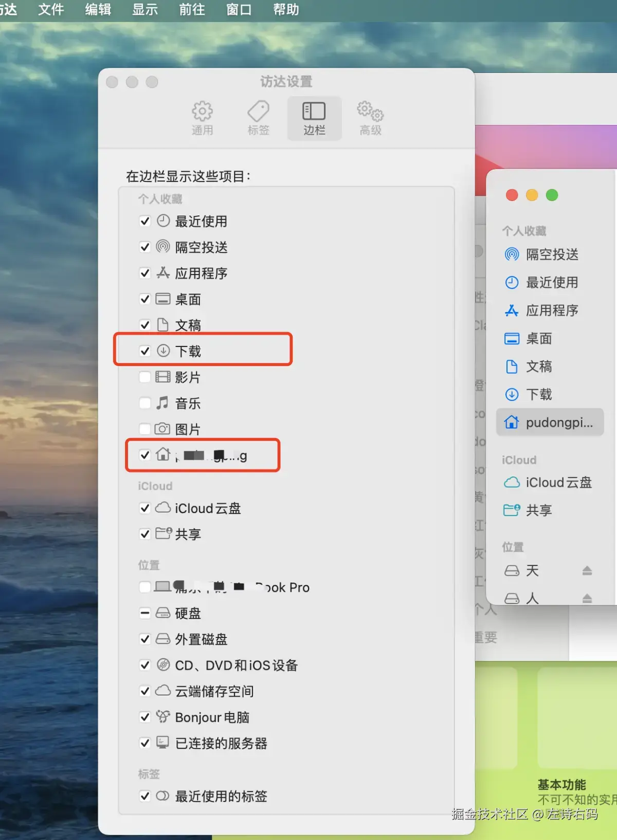Enable the MacBook Pro computer checkbox
The image size is (617, 840).
click(x=145, y=587)
